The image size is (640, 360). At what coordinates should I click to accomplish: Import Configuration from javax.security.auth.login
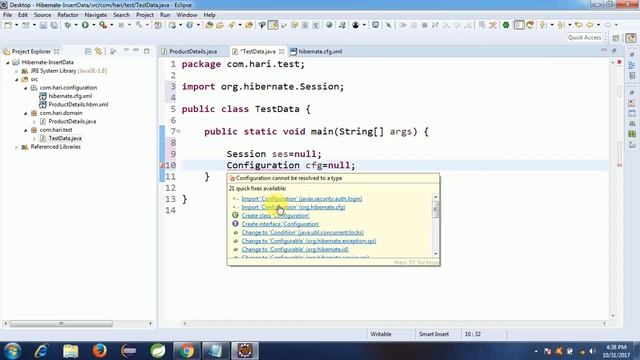tap(302, 199)
